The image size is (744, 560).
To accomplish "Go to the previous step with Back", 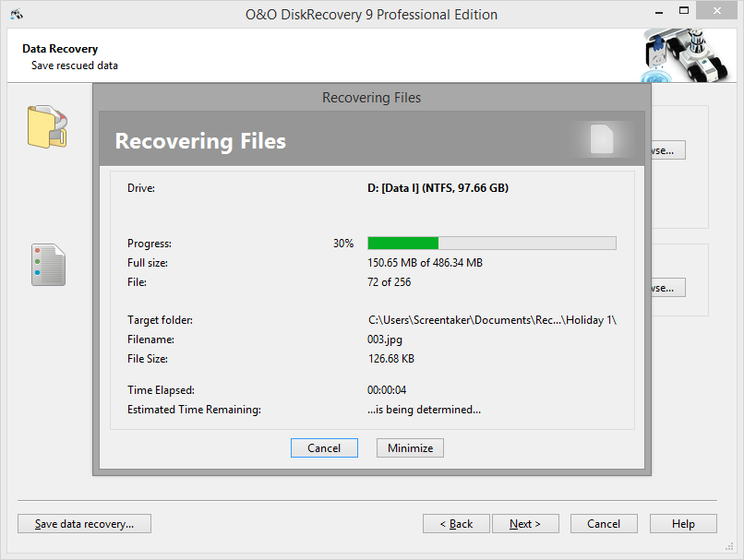I will [456, 523].
